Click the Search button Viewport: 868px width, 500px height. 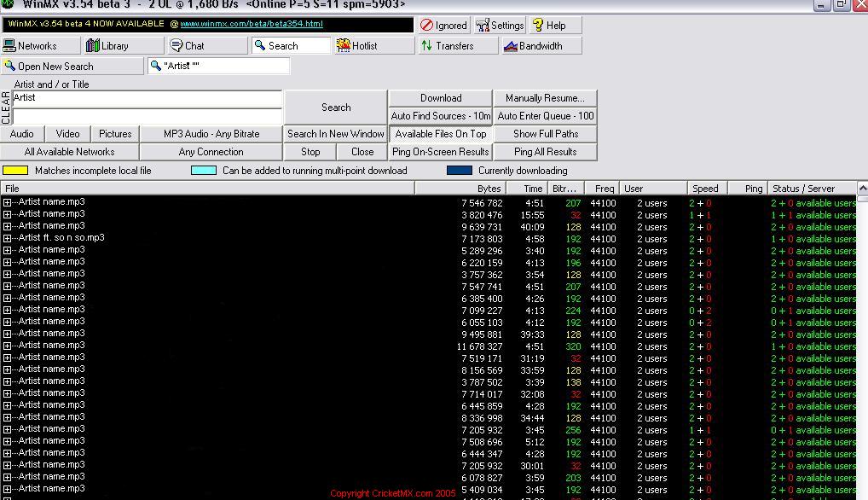(x=335, y=108)
